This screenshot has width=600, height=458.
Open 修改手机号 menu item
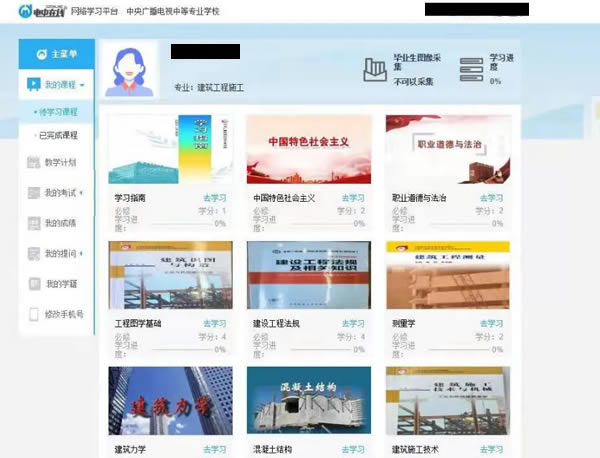64,314
